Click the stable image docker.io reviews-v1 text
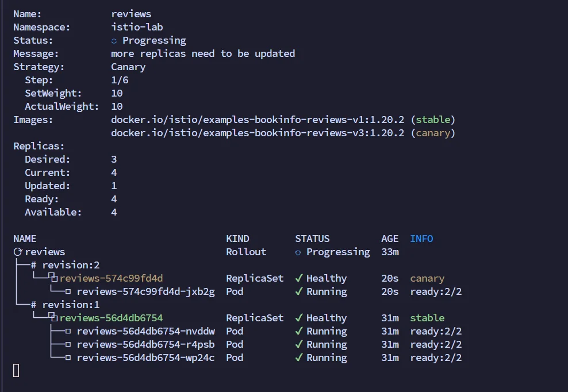Viewport: 568px width, 392px height. (258, 120)
